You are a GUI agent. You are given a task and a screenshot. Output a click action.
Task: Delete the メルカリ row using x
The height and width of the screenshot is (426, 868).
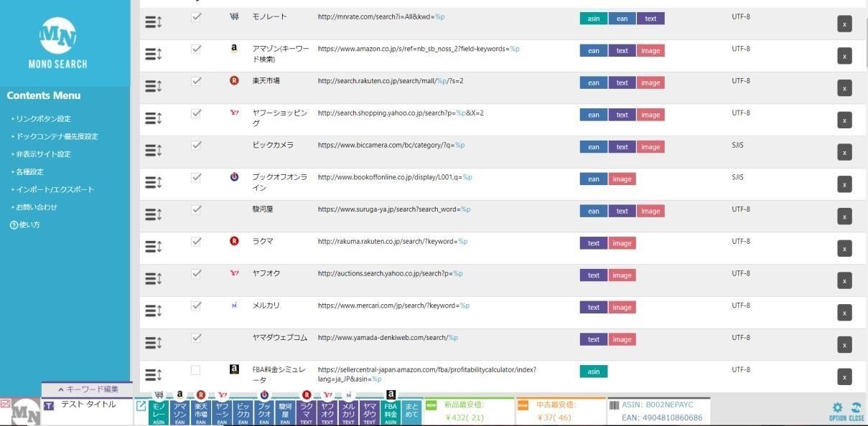[844, 313]
